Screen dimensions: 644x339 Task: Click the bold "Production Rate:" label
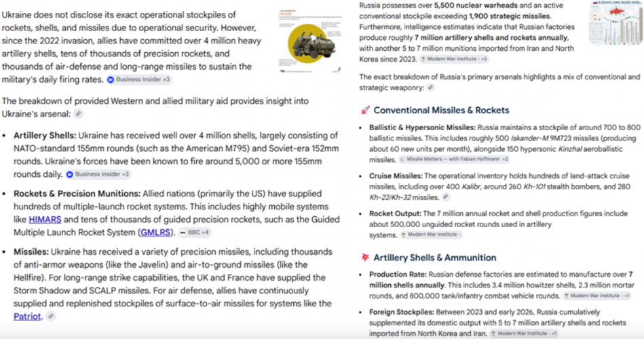coord(398,275)
